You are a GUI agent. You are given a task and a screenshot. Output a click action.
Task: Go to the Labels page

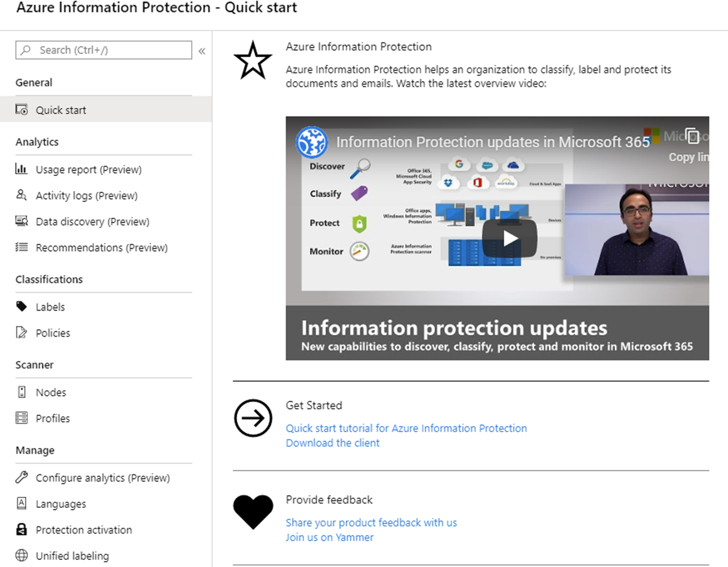coord(50,307)
